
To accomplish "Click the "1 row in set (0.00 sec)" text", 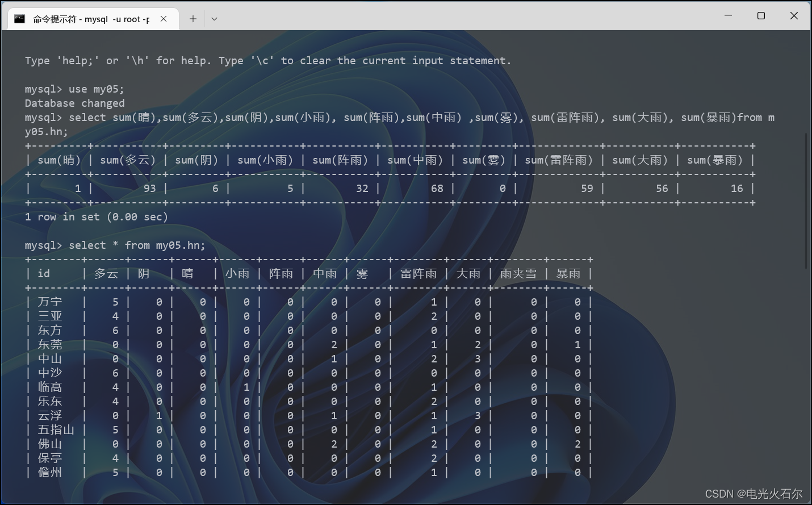I will pos(96,216).
